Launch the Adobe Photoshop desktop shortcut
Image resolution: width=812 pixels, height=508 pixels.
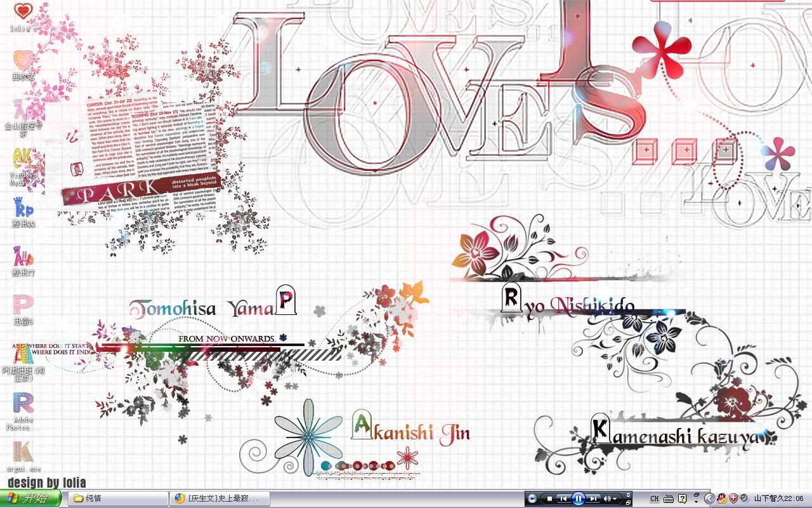click(x=23, y=404)
